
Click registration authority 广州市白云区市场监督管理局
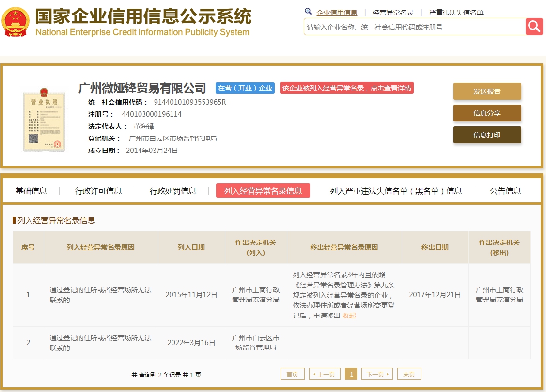point(172,138)
